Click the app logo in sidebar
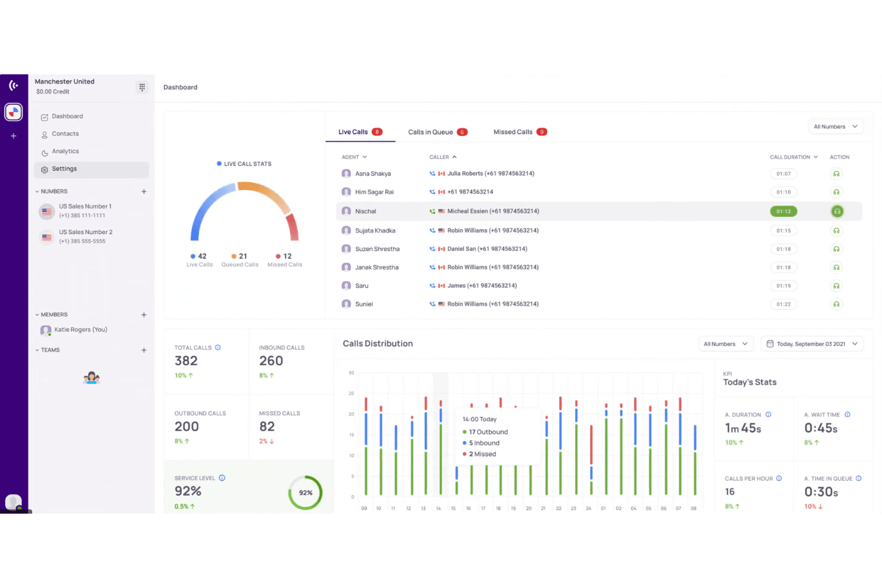882x588 pixels. click(14, 86)
